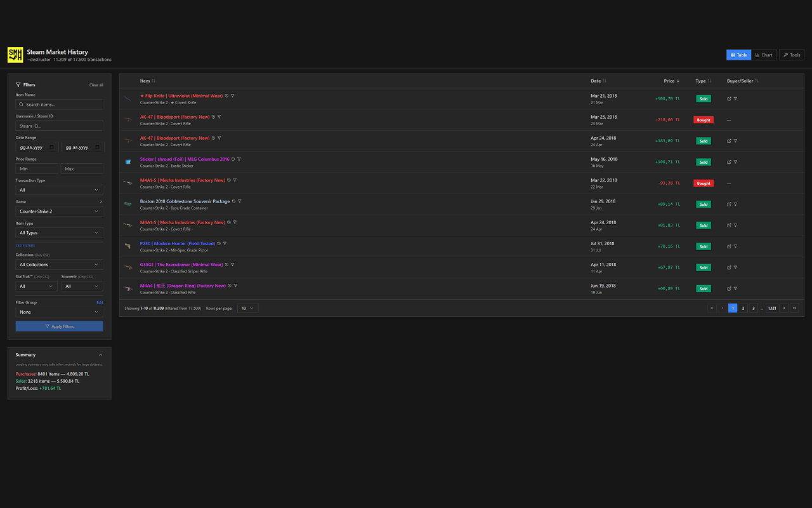
Task: Click the Apply Filters button
Action: (59, 326)
